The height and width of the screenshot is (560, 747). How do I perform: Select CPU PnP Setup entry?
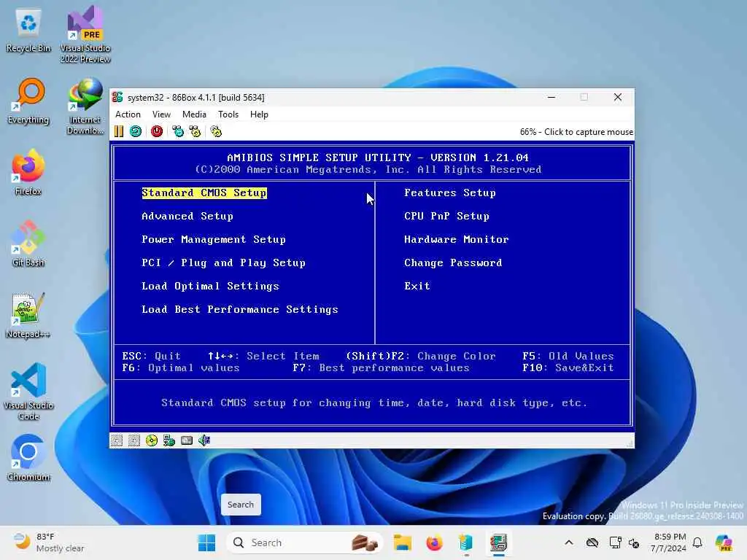pyautogui.click(x=447, y=216)
